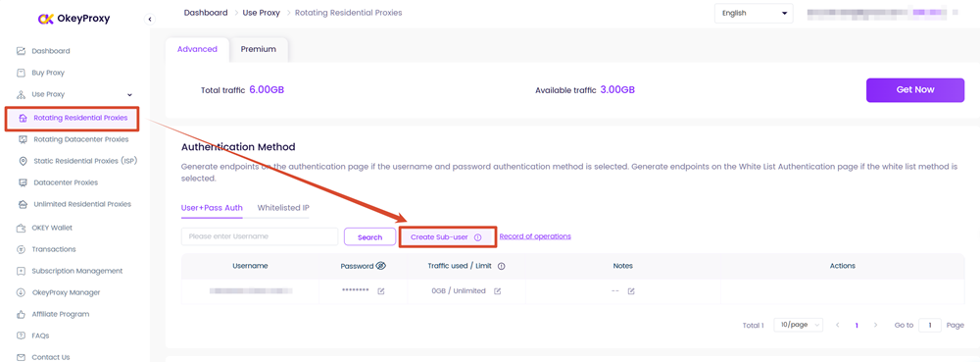Switch to the Premium tab
Viewport: 980px width, 362px height.
tap(258, 49)
